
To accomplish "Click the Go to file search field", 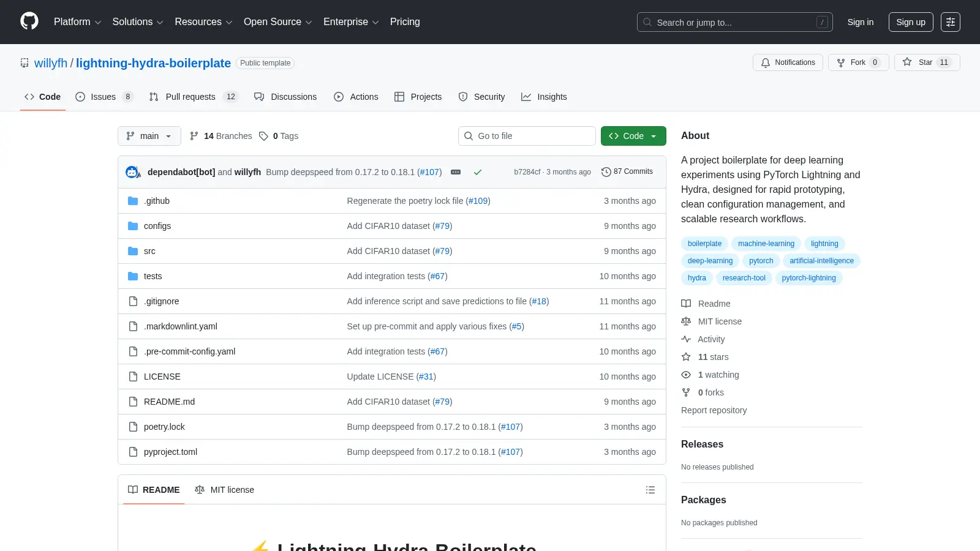I will point(527,136).
